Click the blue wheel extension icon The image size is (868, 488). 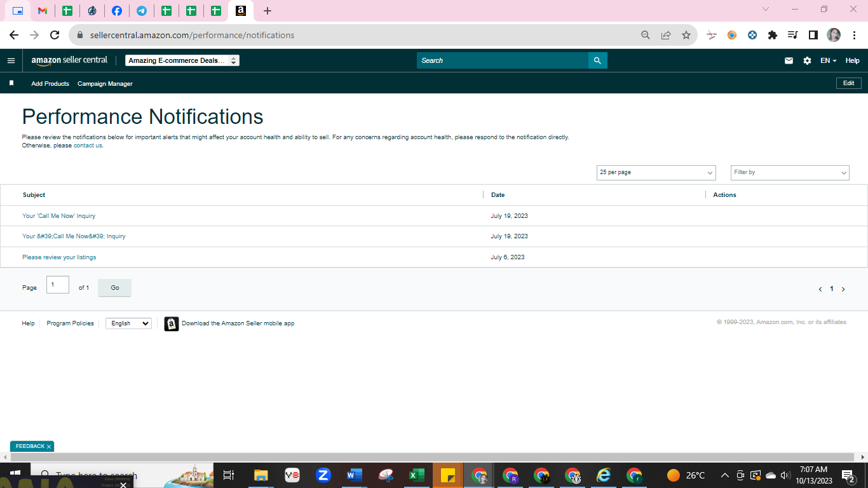[x=752, y=35]
